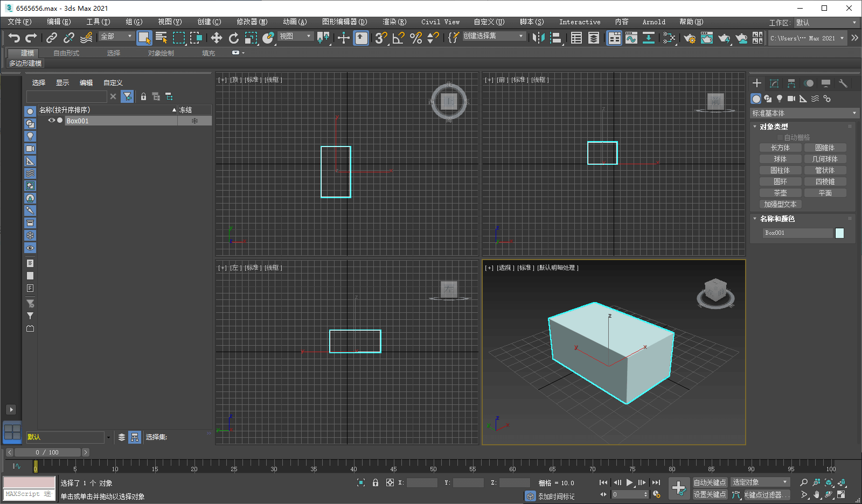Image resolution: width=862 pixels, height=504 pixels.
Task: Select the Link (chain) tool
Action: click(x=52, y=38)
